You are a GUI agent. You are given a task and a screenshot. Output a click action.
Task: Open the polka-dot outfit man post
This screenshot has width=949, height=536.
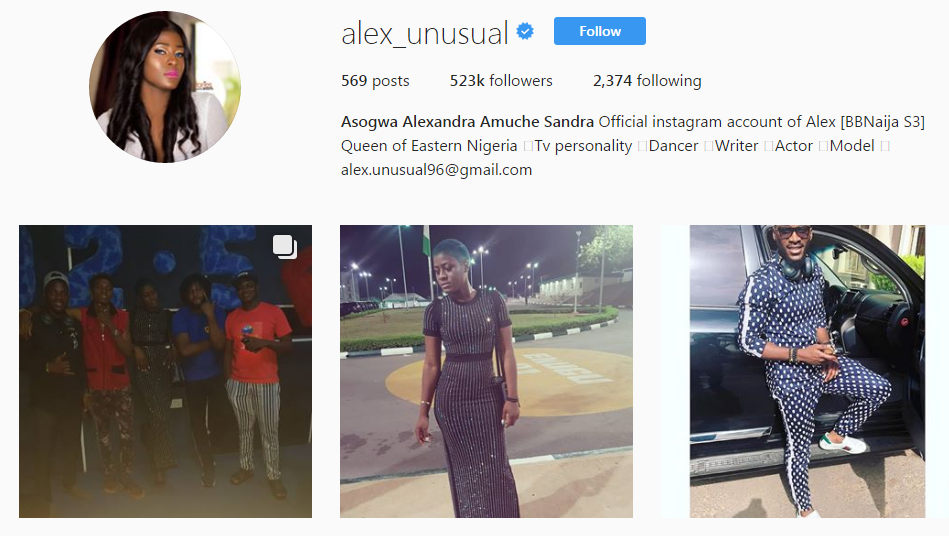click(807, 371)
